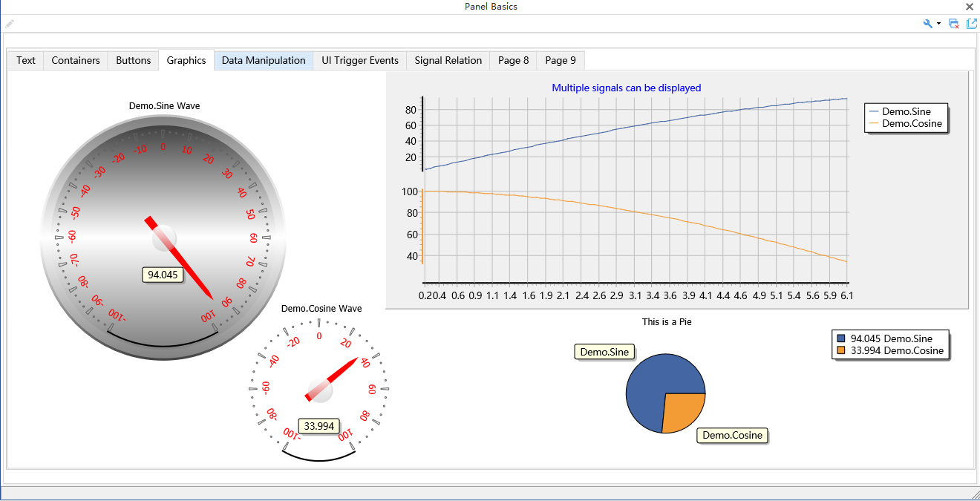Click the blue Demo.Sine pie legend swatch
980x501 pixels.
[x=841, y=338]
